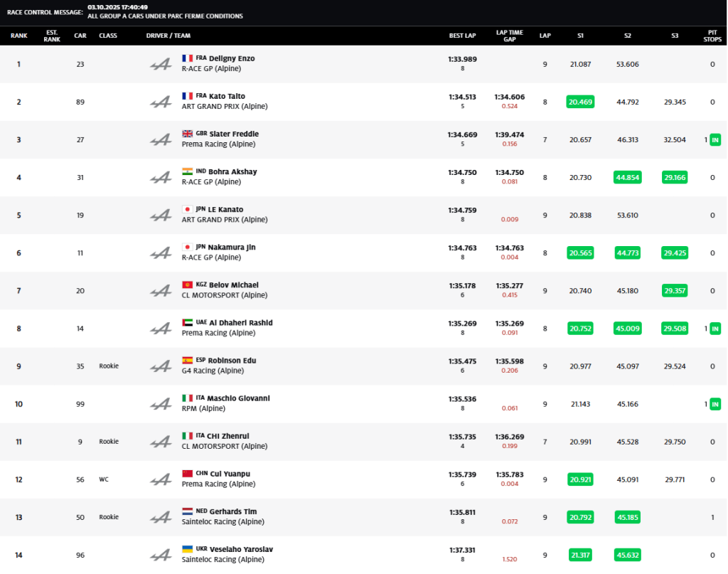
Task: Click the green IN badge in Slater Freddie row
Action: click(x=715, y=140)
